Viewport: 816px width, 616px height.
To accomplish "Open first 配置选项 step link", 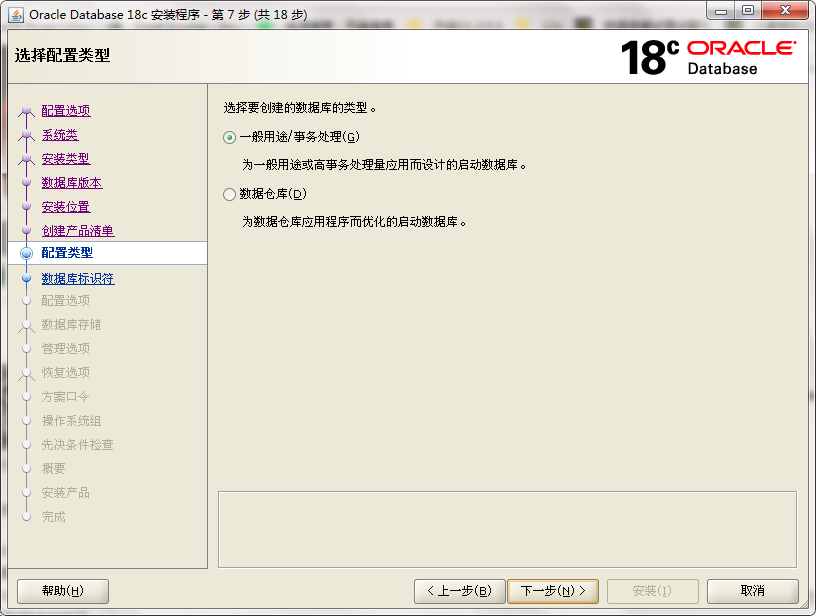I will coord(66,111).
